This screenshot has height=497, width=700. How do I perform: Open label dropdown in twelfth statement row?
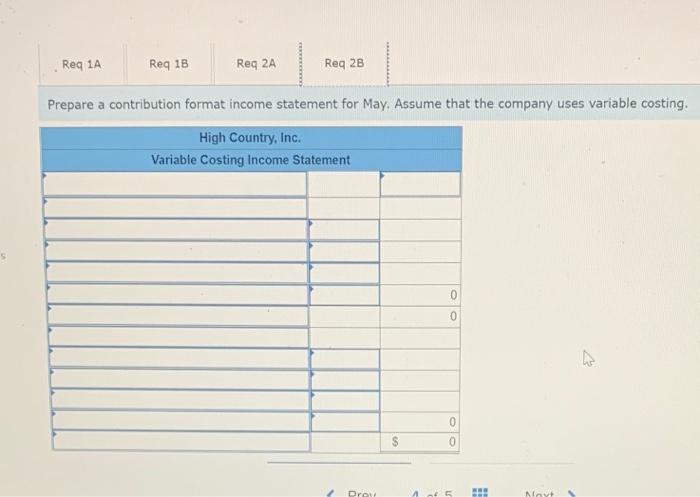pyautogui.click(x=181, y=421)
